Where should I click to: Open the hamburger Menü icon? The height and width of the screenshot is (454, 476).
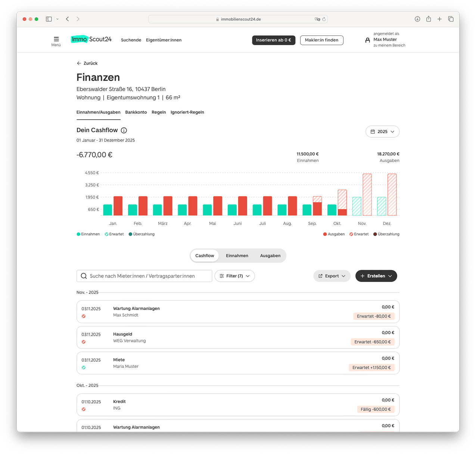click(56, 39)
